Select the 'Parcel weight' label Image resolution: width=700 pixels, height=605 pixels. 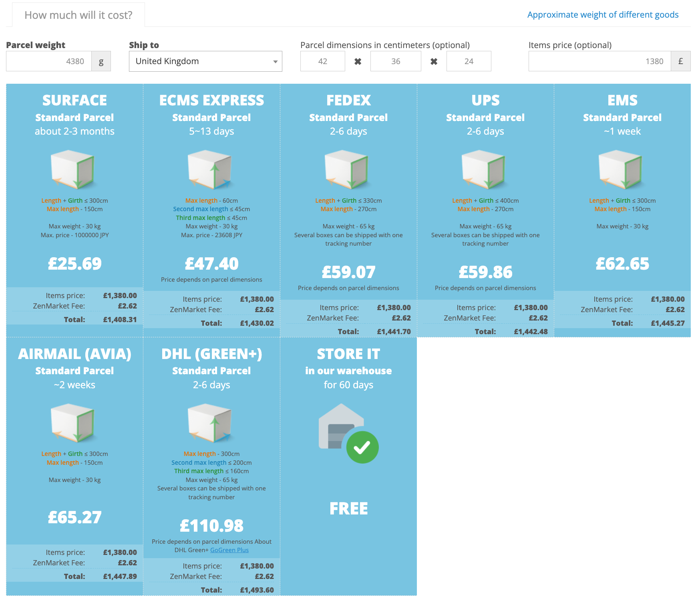pyautogui.click(x=36, y=45)
